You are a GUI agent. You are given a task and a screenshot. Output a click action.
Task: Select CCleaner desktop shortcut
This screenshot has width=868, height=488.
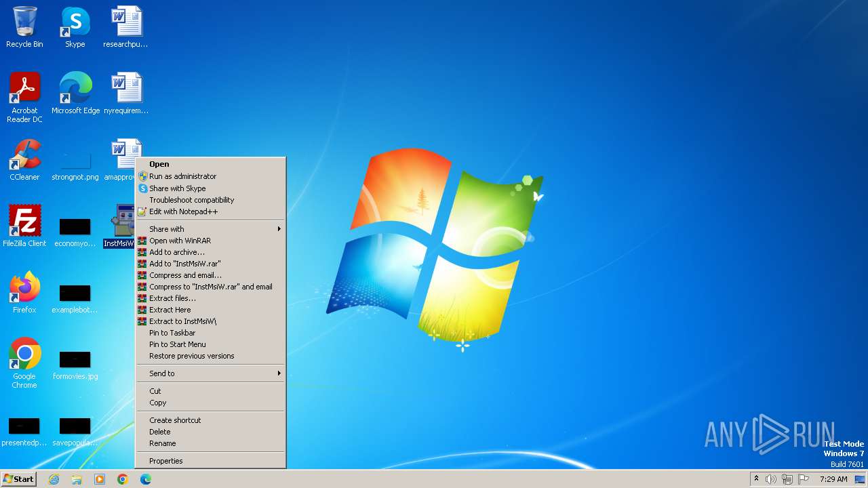(24, 160)
